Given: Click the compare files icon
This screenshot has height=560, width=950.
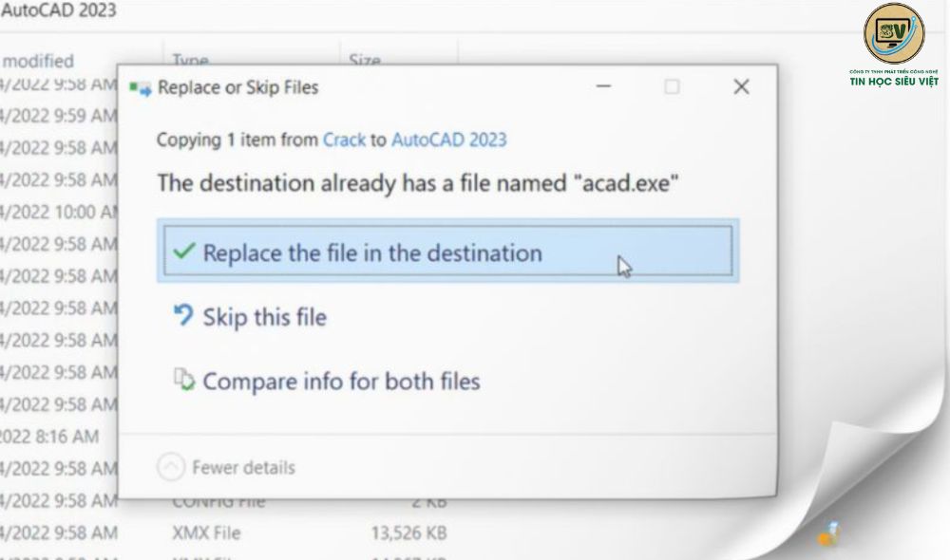Looking at the screenshot, I should (184, 380).
